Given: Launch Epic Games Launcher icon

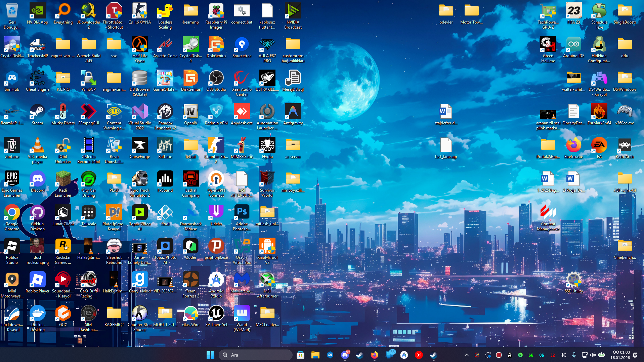Looking at the screenshot, I should pyautogui.click(x=12, y=184).
